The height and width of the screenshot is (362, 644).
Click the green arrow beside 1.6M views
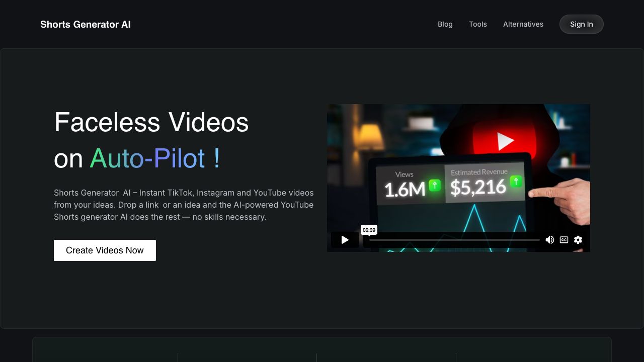click(x=435, y=185)
